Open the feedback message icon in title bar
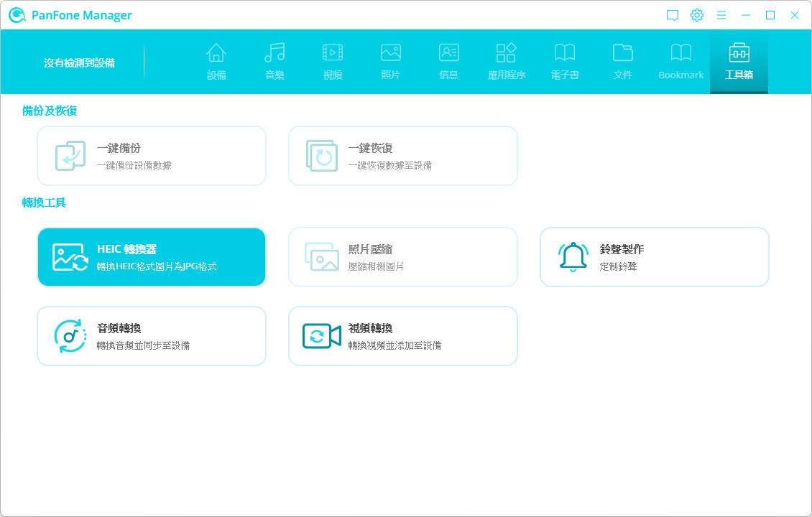Image resolution: width=812 pixels, height=517 pixels. coord(673,15)
